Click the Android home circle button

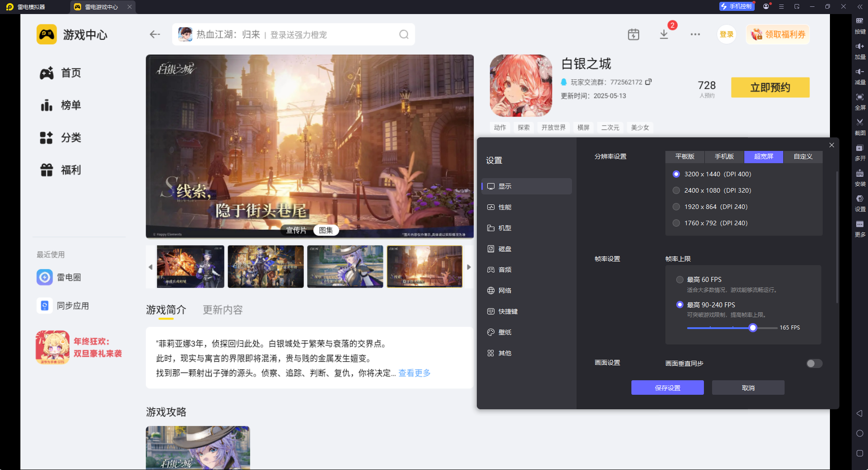[859, 433]
